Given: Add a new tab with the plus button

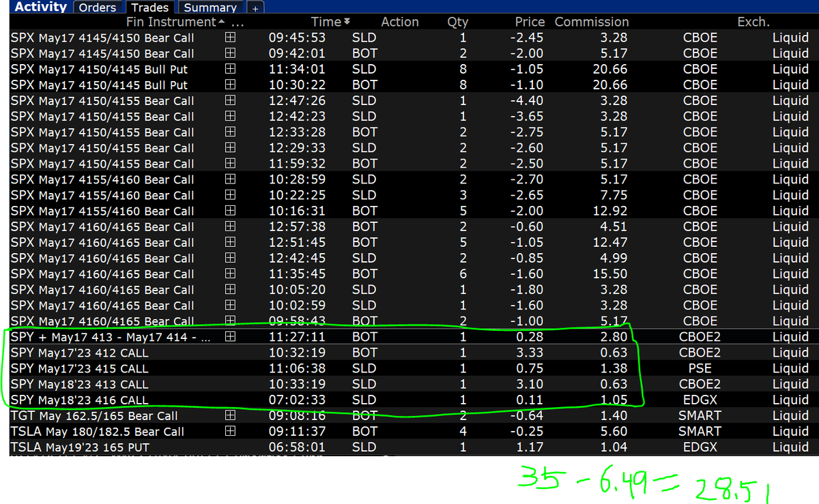Looking at the screenshot, I should (255, 8).
